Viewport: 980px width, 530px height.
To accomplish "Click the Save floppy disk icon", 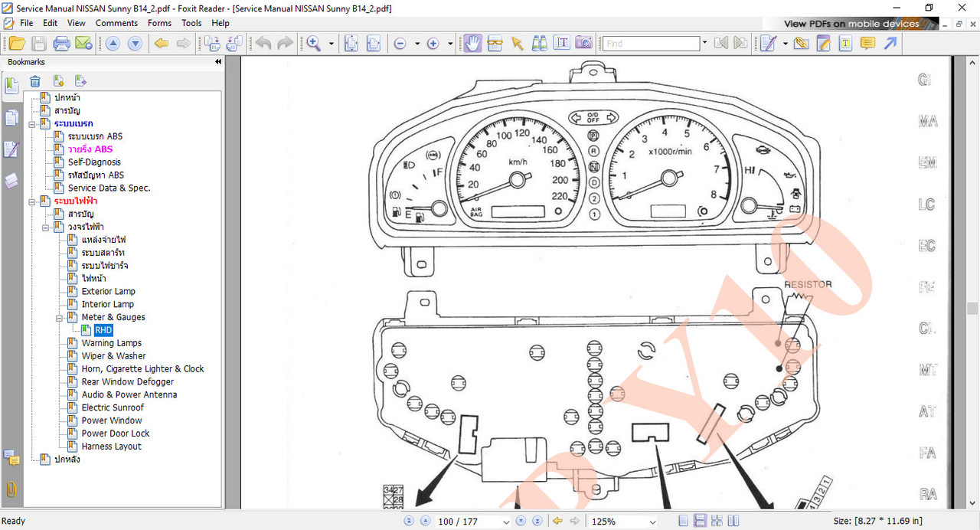I will pyautogui.click(x=38, y=44).
